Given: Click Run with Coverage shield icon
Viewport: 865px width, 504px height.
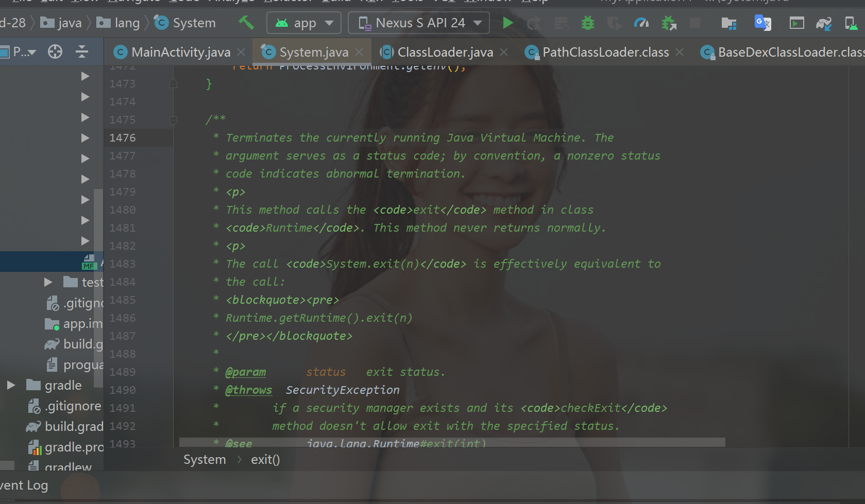Looking at the screenshot, I should click(614, 23).
